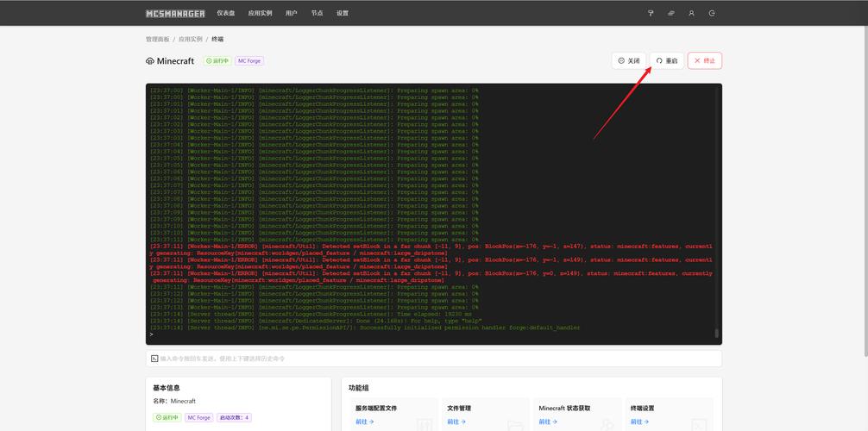Click the red 终止 kill button

pyautogui.click(x=704, y=61)
